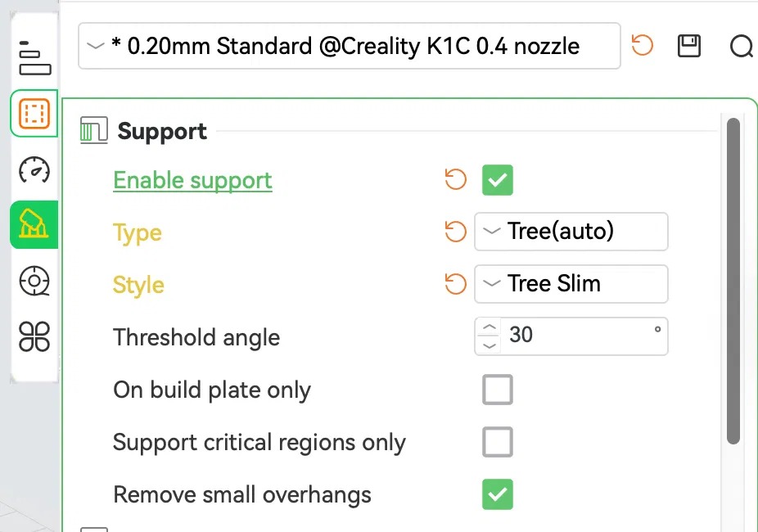Viewport: 758px width, 532px height.
Task: Search the print settings
Action: [x=741, y=47]
